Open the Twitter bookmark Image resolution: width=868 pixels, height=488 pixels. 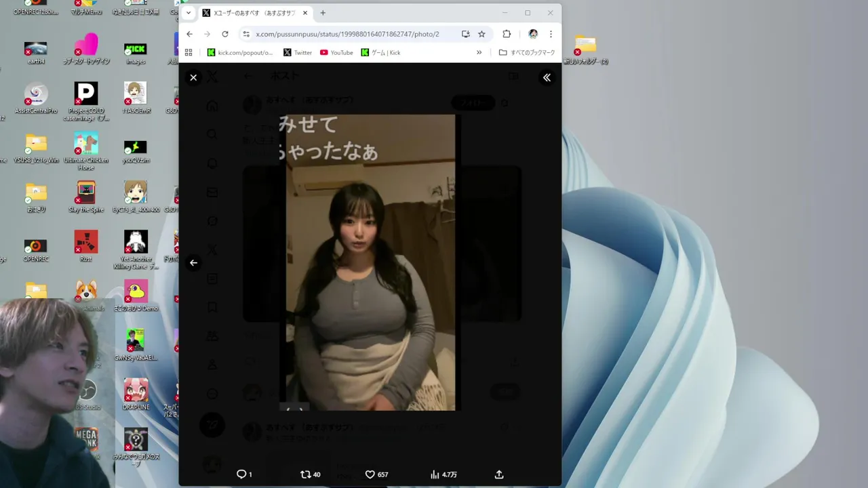(x=298, y=52)
